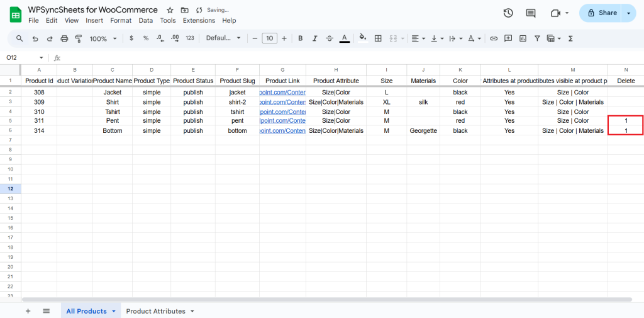The width and height of the screenshot is (644, 318).
Task: Open the Extensions menu
Action: [199, 21]
